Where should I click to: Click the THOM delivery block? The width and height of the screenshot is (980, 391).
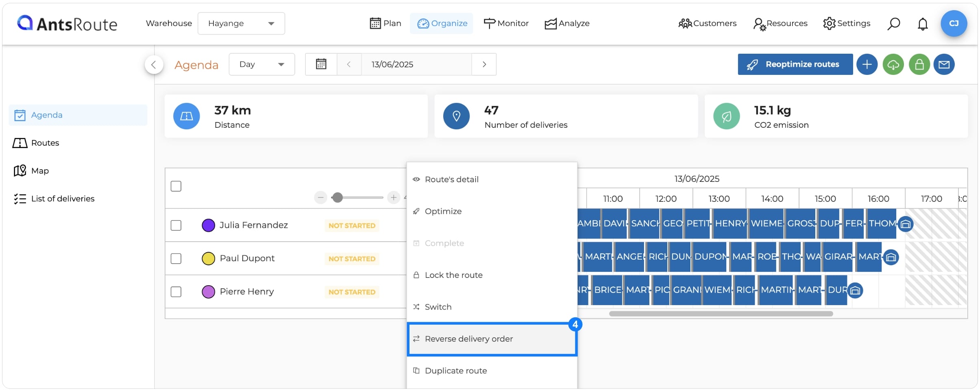[x=881, y=223]
